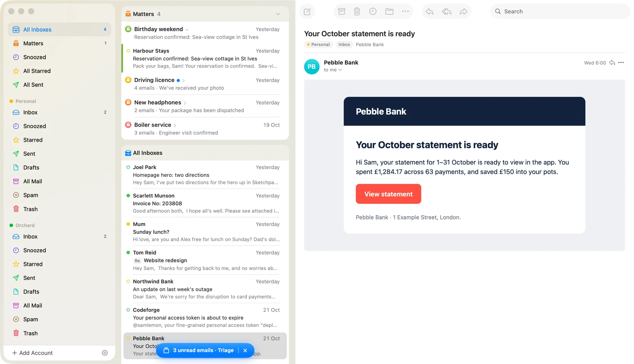Open the Codeforge access token email

point(204,317)
